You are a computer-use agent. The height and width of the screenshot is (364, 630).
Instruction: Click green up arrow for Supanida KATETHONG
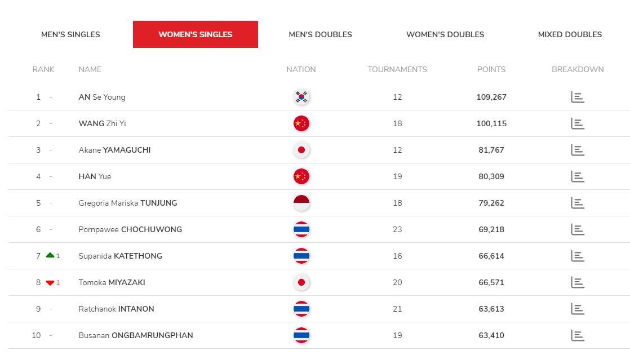(x=50, y=255)
